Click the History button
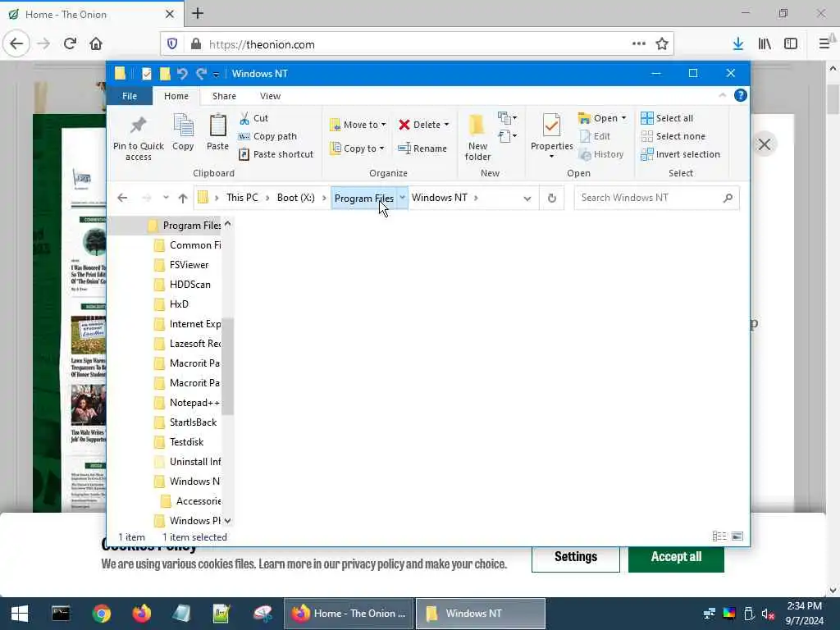This screenshot has height=630, width=840. coord(600,154)
